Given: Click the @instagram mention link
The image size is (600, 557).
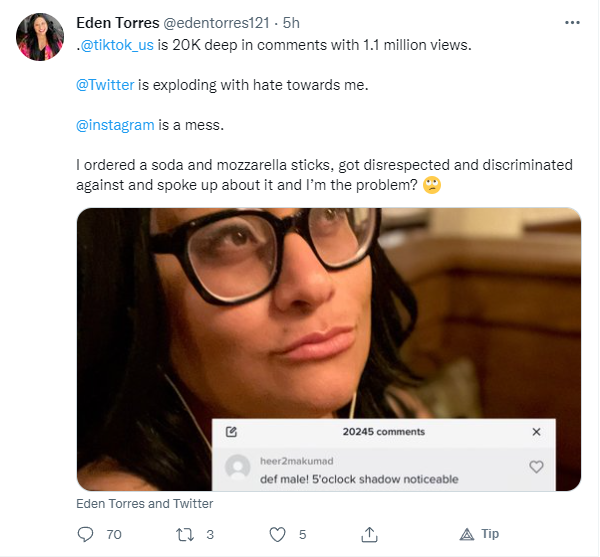Looking at the screenshot, I should [115, 125].
